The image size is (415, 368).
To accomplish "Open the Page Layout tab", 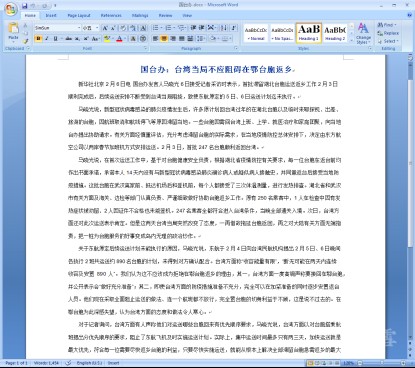I will pos(79,15).
